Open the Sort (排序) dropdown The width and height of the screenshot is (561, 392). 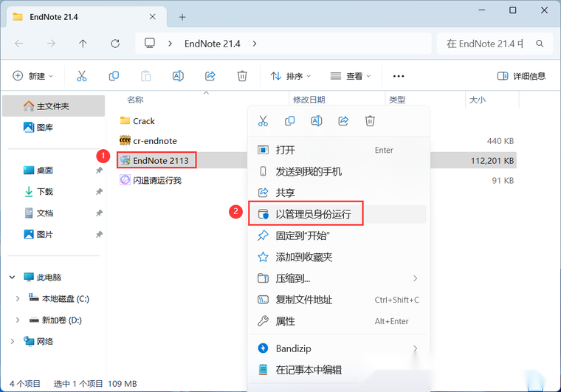291,76
